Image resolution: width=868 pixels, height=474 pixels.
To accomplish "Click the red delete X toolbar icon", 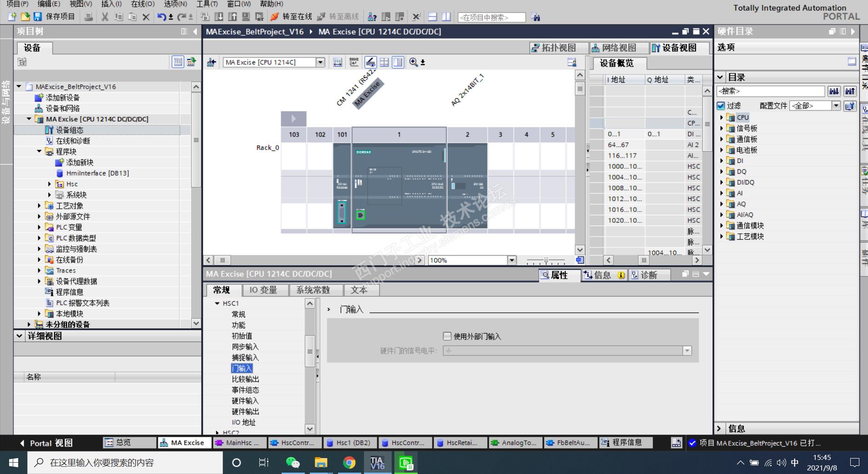I will coord(146,17).
